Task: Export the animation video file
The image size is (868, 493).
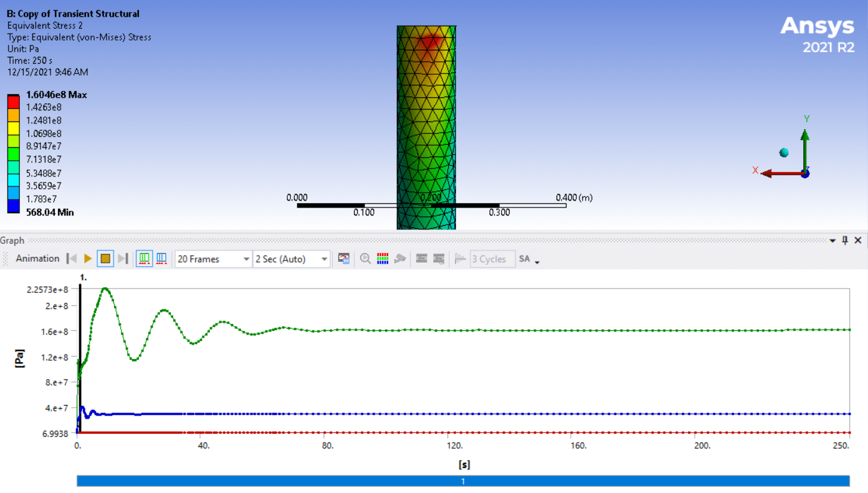Action: coord(344,259)
